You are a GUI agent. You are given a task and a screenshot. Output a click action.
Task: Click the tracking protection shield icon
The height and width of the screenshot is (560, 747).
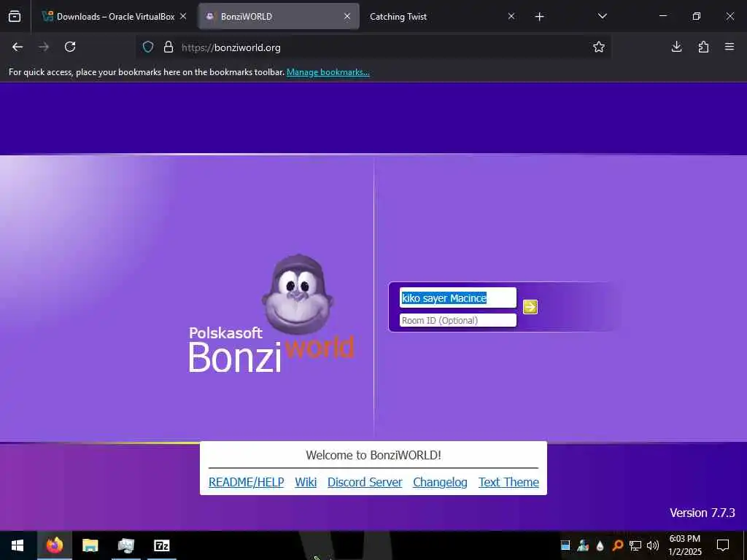click(148, 47)
